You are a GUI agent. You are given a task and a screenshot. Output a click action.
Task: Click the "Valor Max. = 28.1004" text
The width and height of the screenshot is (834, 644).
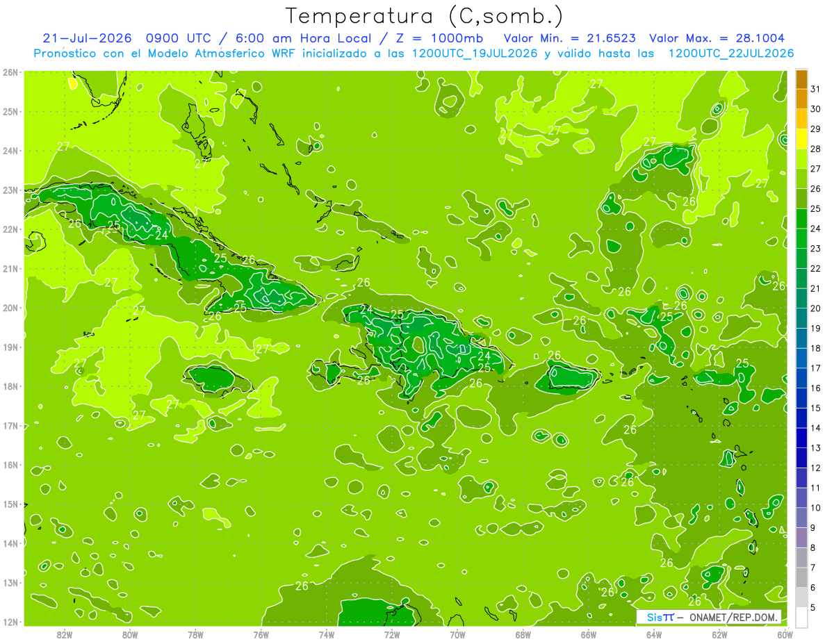tap(717, 38)
